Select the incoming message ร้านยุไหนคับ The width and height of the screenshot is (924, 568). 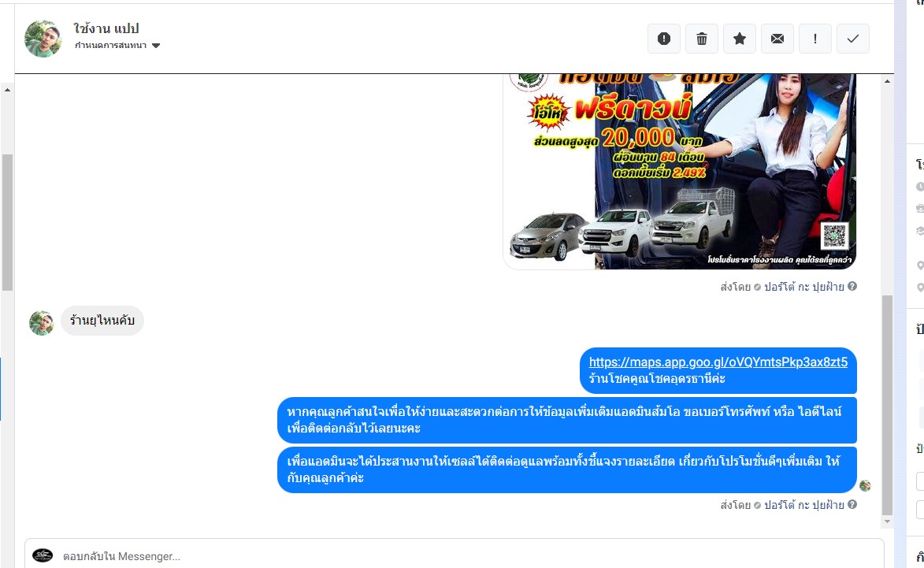102,321
